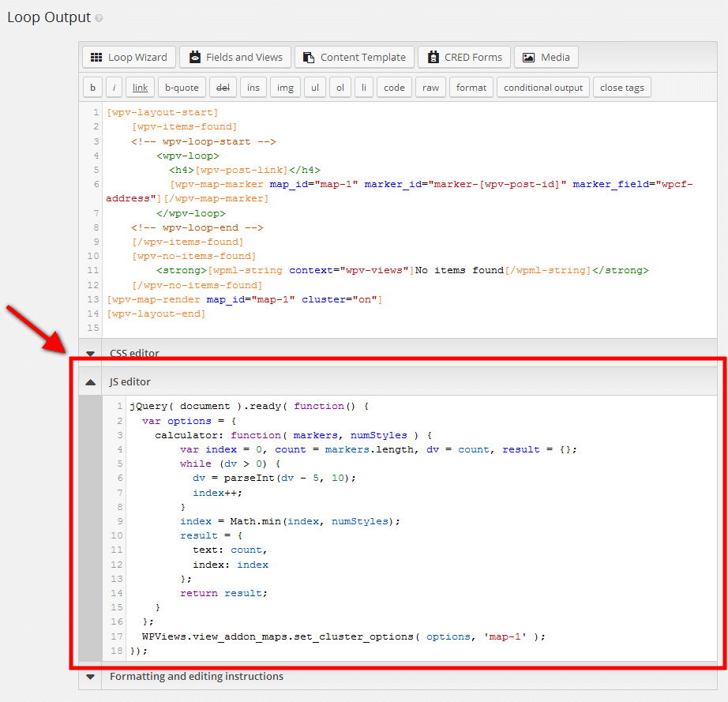The image size is (728, 702).
Task: Click the Loop Output heading
Action: pyautogui.click(x=49, y=17)
